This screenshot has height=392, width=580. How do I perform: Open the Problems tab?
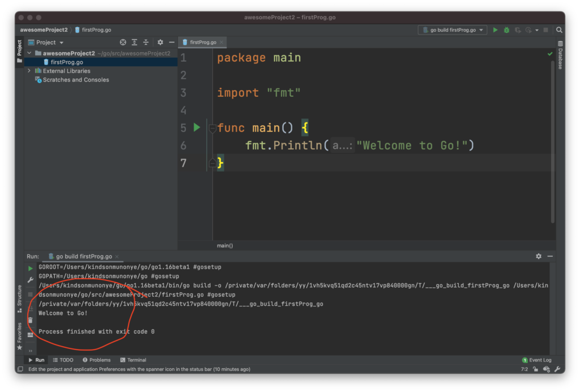click(96, 360)
